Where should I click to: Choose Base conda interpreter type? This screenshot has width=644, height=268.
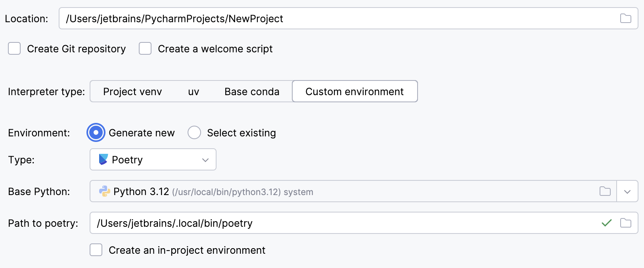click(x=252, y=92)
